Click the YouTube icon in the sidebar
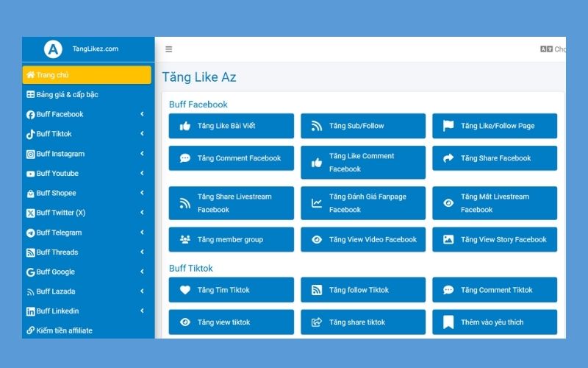Image resolution: width=588 pixels, height=368 pixels. click(x=30, y=174)
